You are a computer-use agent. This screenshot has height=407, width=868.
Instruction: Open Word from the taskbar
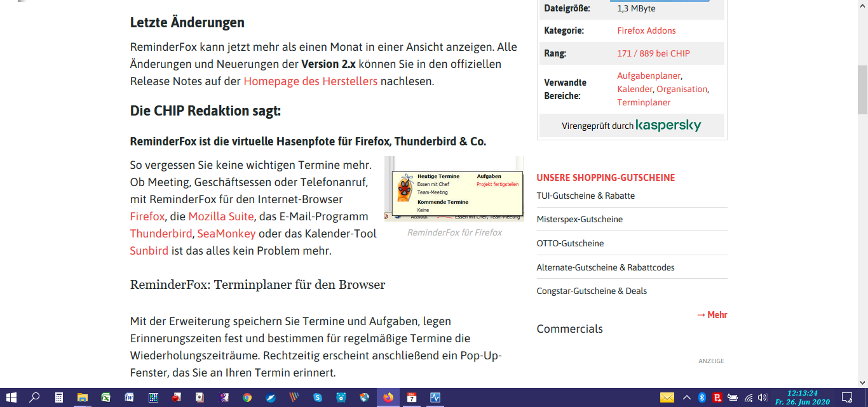coord(130,397)
